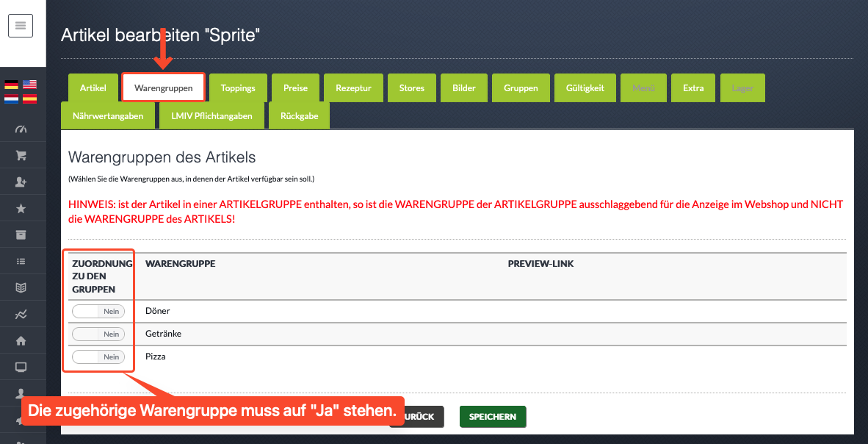Switch to the Gruppen tab

coord(521,87)
